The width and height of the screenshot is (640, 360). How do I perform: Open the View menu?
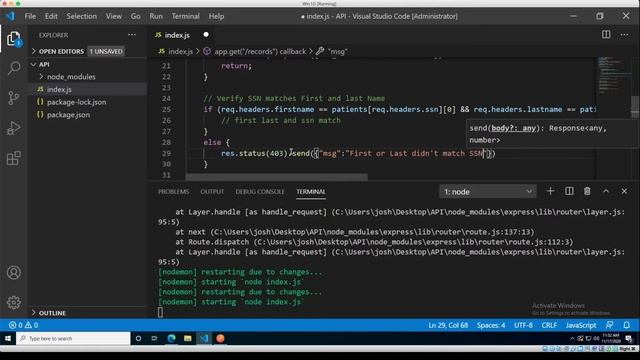tap(113, 16)
